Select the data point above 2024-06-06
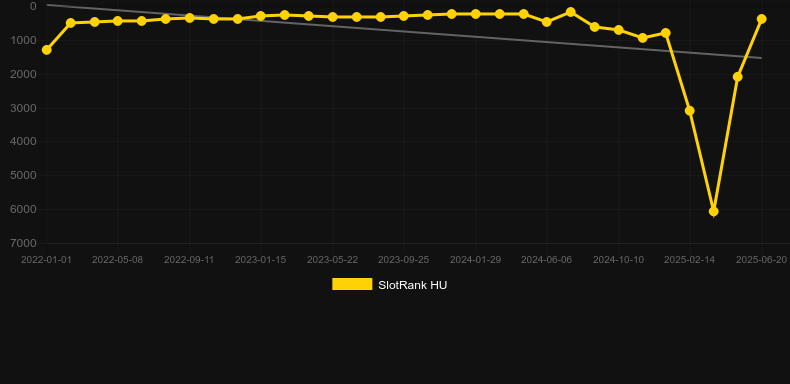This screenshot has width=790, height=384. pos(547,22)
